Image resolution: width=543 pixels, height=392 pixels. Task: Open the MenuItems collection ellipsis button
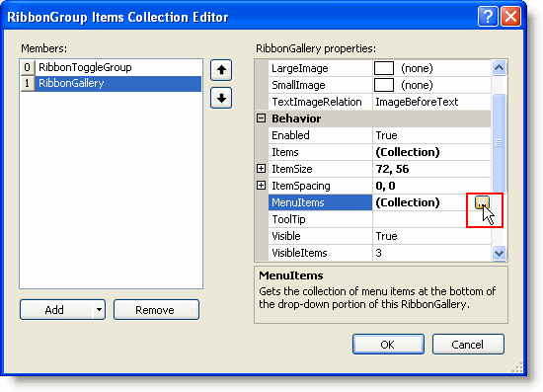pos(482,202)
